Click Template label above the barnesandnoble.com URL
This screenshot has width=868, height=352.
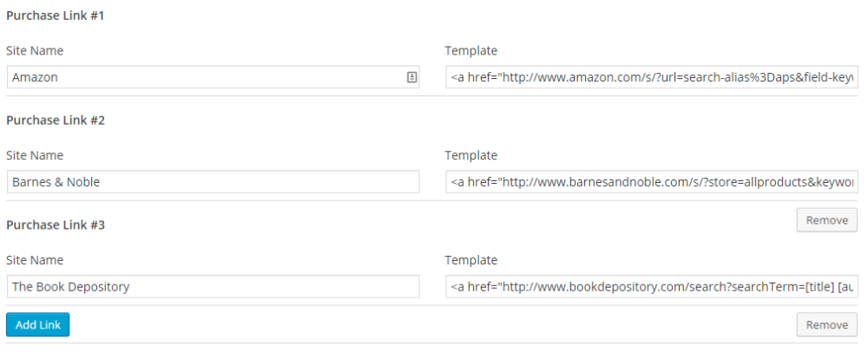click(471, 155)
